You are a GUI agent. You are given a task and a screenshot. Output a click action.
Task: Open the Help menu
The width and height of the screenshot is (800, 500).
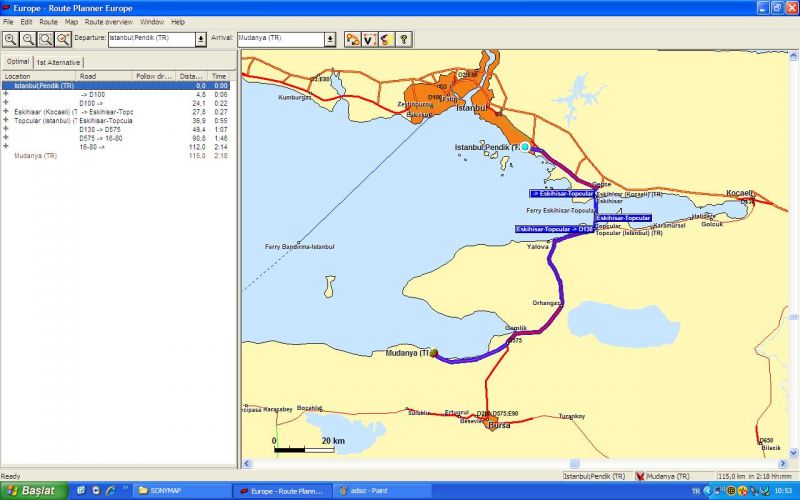178,22
